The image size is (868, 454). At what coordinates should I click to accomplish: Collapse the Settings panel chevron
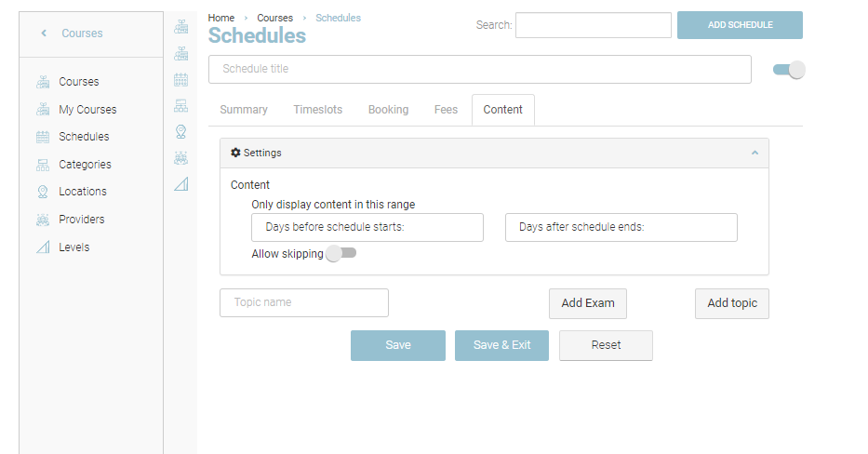754,153
